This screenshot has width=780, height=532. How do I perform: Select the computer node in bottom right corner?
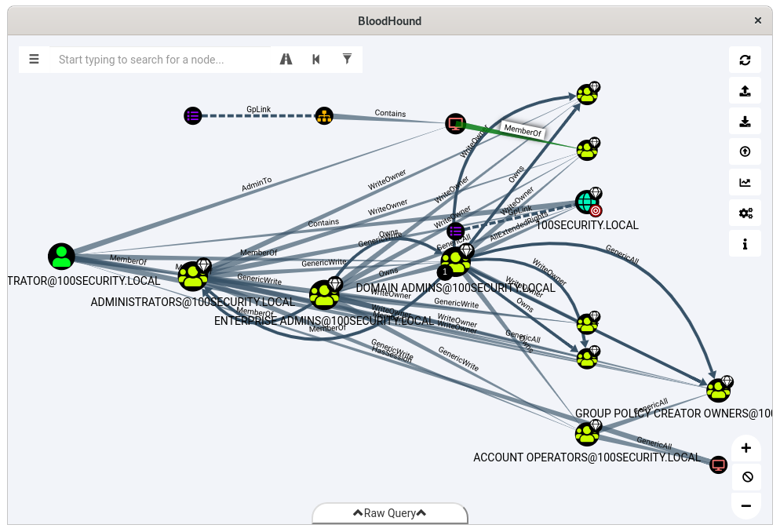click(718, 465)
